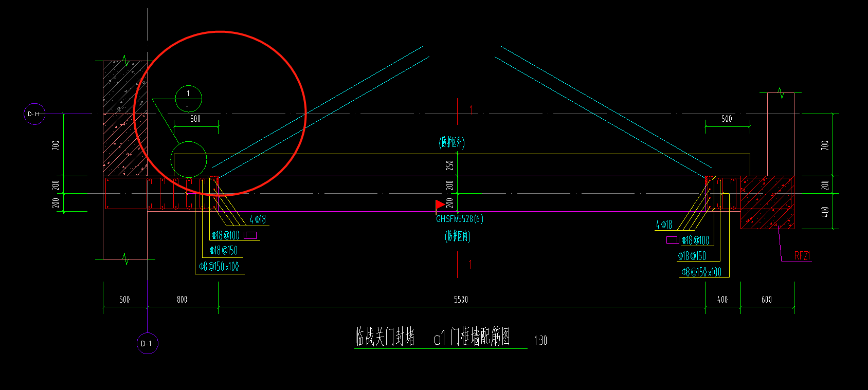
Task: Select the 500 dimension under detail callout
Action: click(195, 119)
